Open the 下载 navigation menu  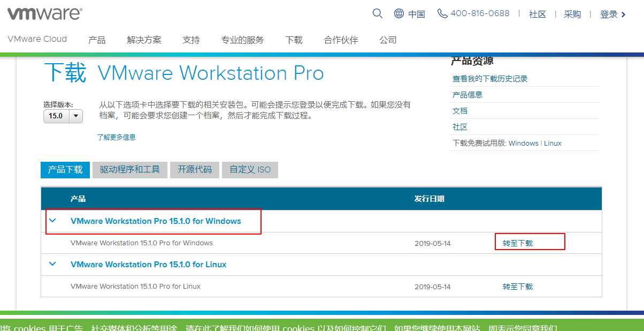click(294, 40)
